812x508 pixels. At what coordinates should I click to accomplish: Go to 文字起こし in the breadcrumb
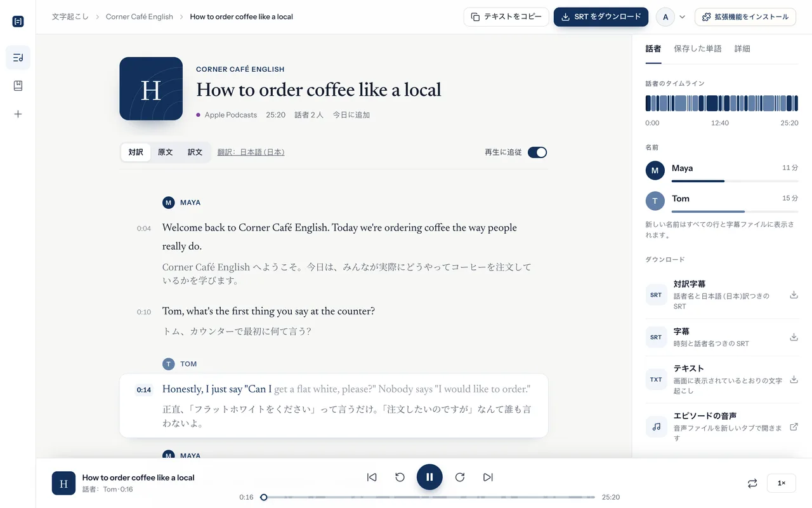[70, 17]
